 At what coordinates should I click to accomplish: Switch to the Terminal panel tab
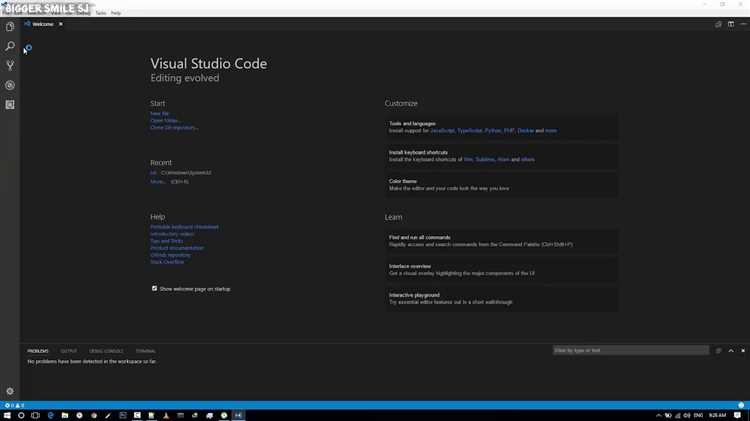145,351
